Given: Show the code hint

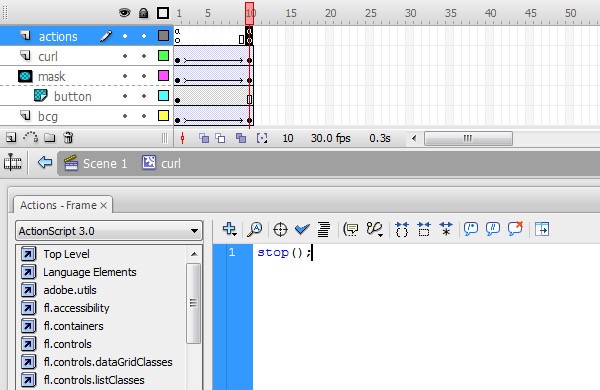Looking at the screenshot, I should point(351,229).
